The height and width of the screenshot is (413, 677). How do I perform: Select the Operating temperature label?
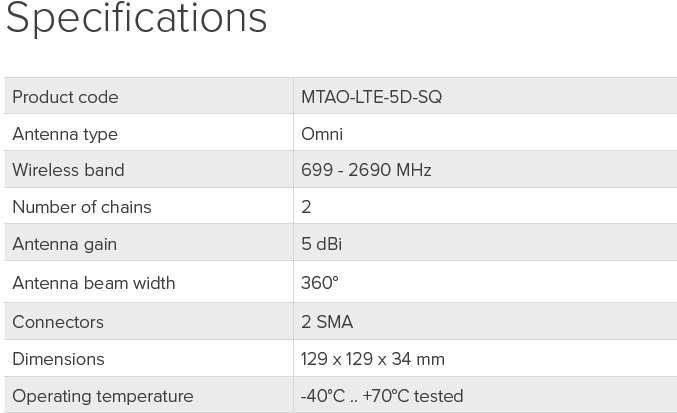point(103,396)
